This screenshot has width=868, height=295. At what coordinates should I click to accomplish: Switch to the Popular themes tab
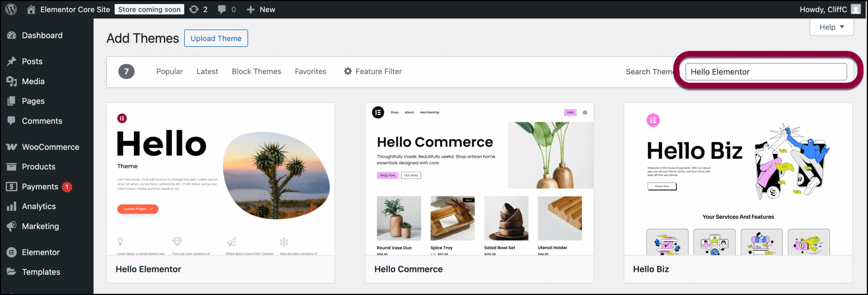pyautogui.click(x=170, y=72)
